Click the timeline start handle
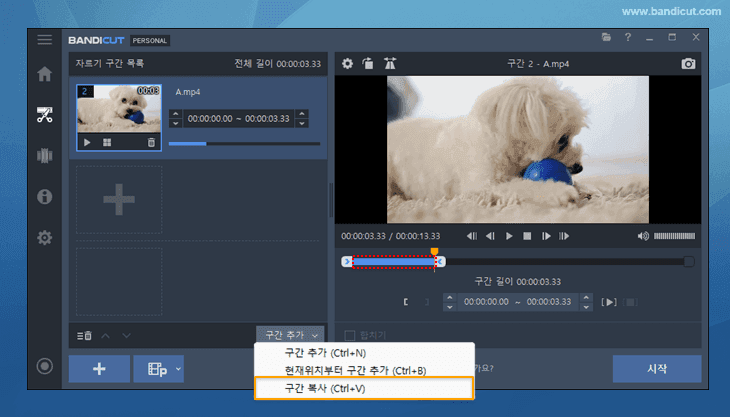Viewport: 730px width, 417px height. 347,262
